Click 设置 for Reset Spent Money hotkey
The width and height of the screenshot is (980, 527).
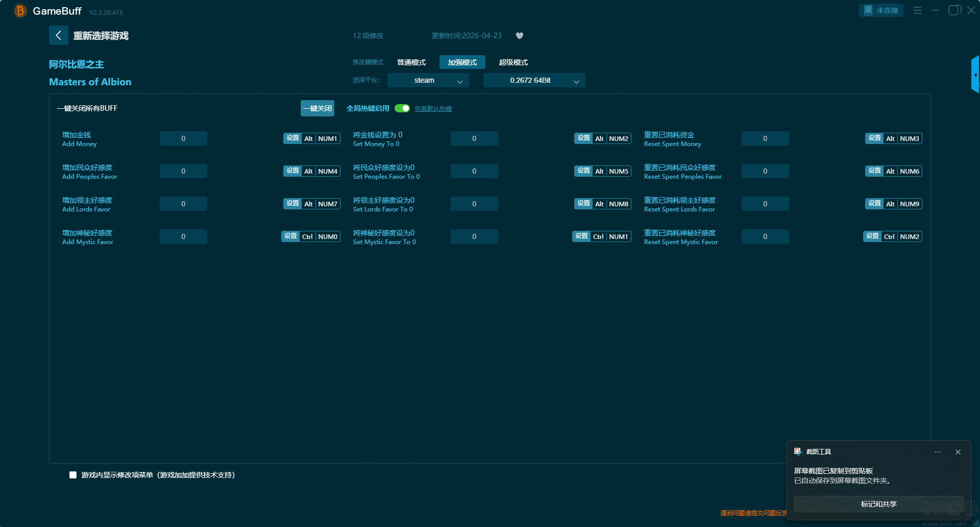[874, 138]
